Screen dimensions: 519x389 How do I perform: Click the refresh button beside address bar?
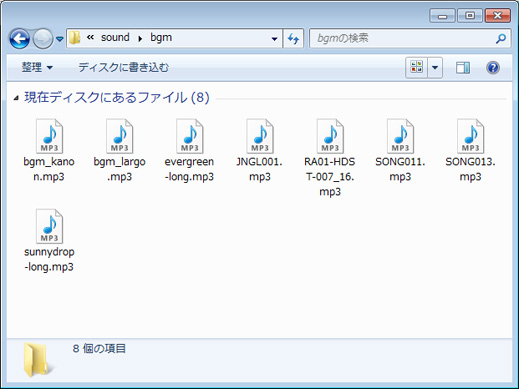coord(293,39)
